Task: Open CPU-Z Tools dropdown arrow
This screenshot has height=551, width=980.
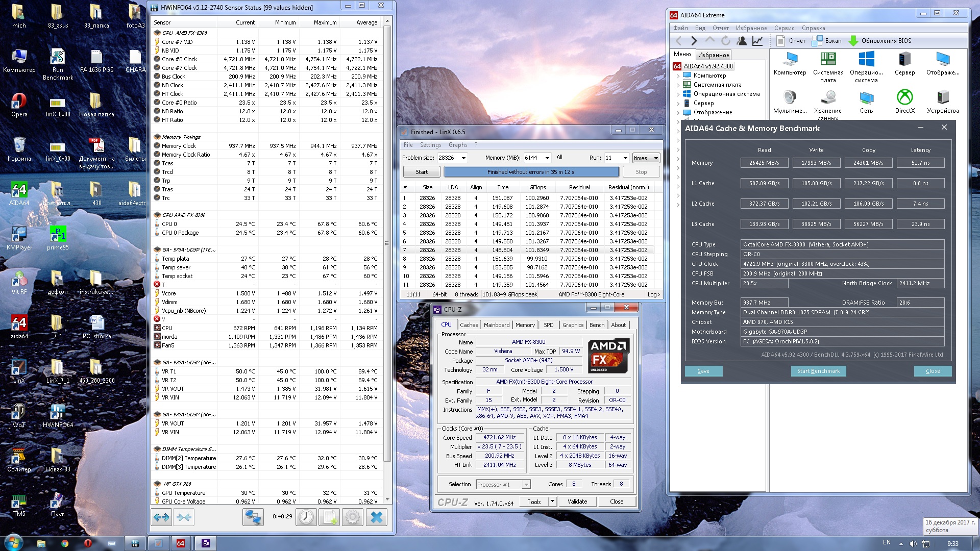Action: click(x=552, y=502)
